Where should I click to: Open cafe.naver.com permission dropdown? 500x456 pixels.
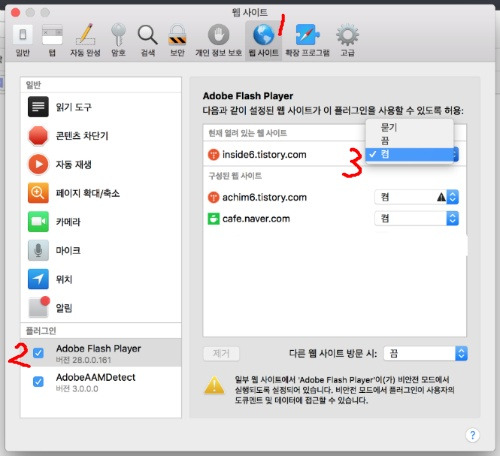click(416, 219)
